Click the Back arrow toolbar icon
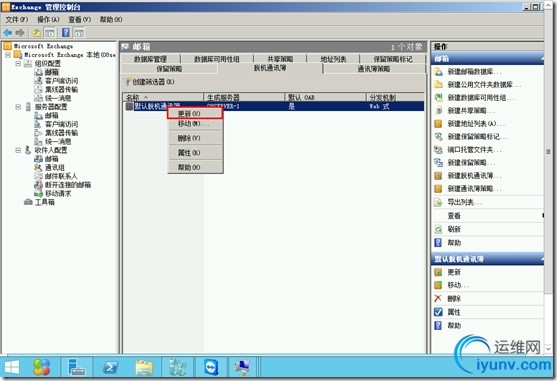Viewport: 557px width, 381px height. coord(7,33)
